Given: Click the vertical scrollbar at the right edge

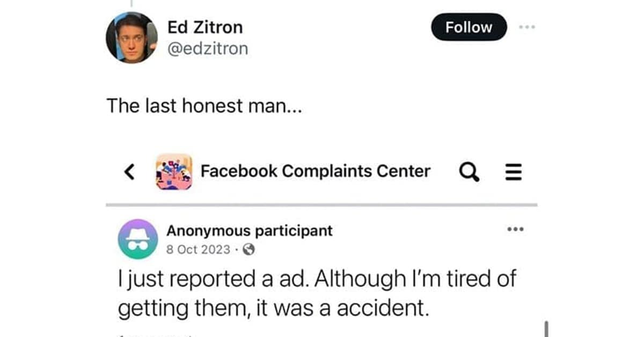Looking at the screenshot, I should point(546,328).
